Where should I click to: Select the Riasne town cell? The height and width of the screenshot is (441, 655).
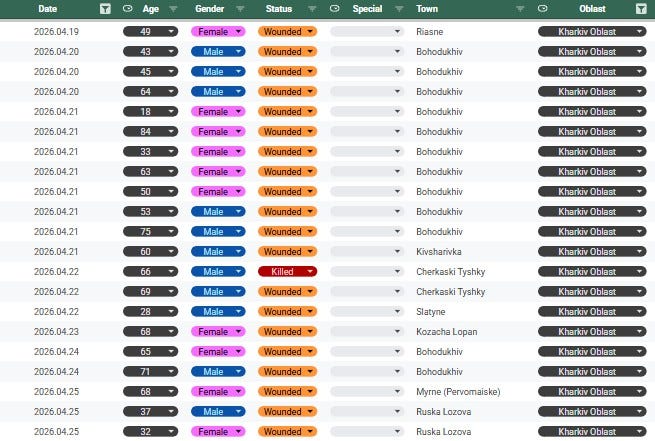coord(429,32)
